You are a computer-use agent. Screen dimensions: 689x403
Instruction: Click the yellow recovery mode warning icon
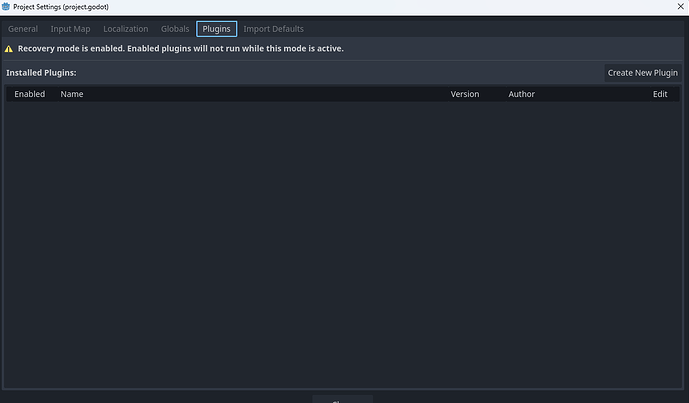click(x=10, y=48)
